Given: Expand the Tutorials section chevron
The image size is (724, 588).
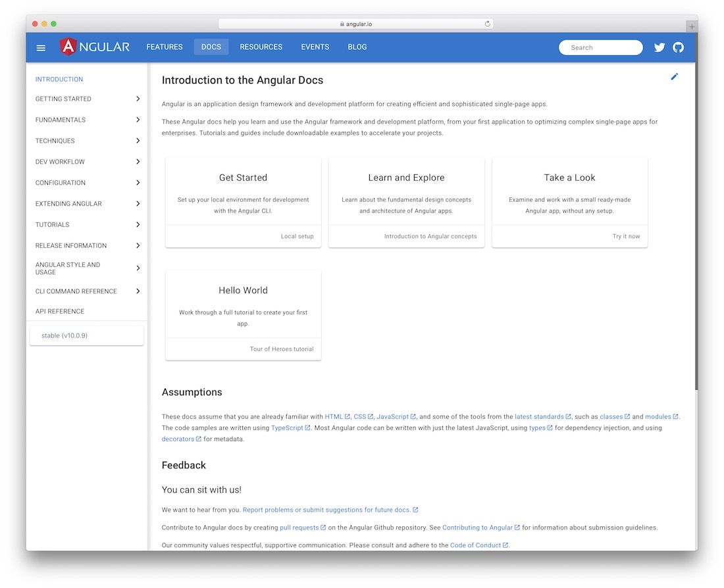Looking at the screenshot, I should (138, 224).
